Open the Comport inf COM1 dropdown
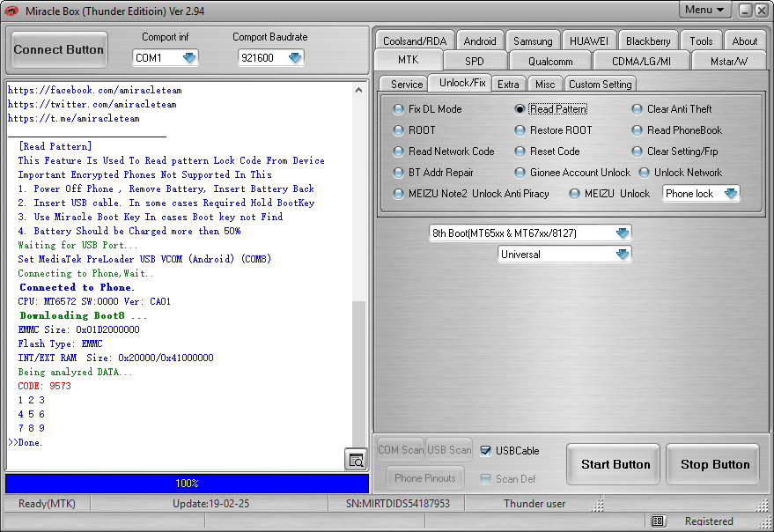Image resolution: width=774 pixels, height=532 pixels. click(165, 58)
